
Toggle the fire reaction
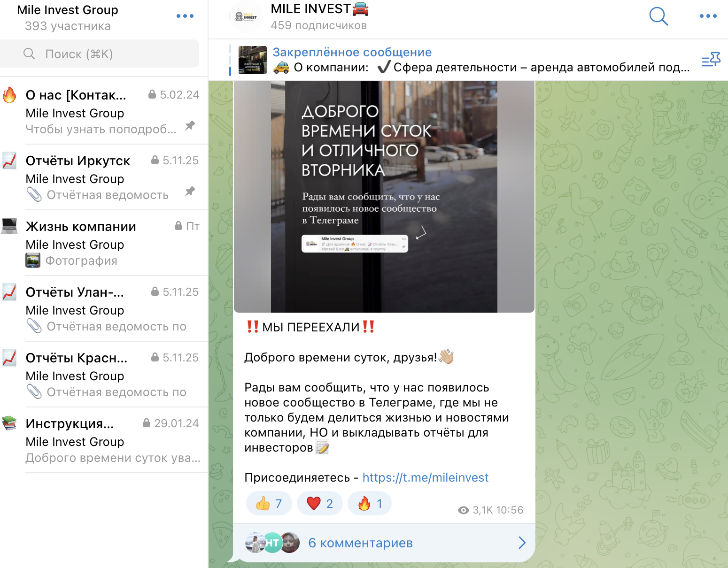pyautogui.click(x=370, y=504)
